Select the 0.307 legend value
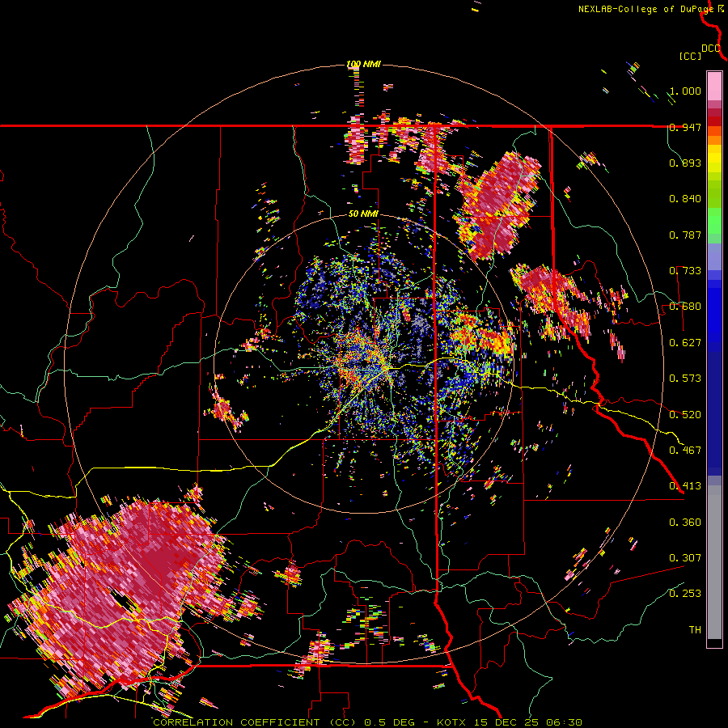Image resolution: width=728 pixels, height=728 pixels. click(685, 558)
